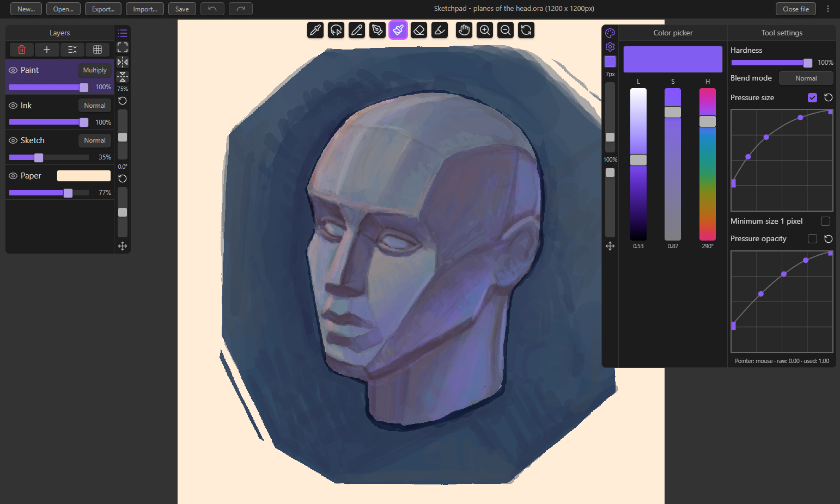Enable the Pressure opacity checkbox

click(812, 238)
